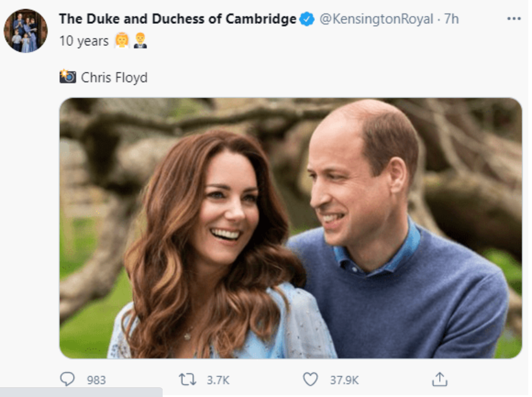Click the bride emoji after 10 years
The image size is (532, 397).
click(122, 41)
